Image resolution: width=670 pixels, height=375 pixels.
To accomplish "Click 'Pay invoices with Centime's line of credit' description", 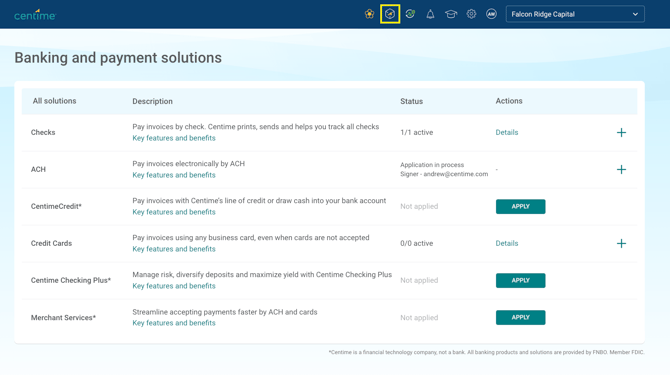I will (x=259, y=201).
